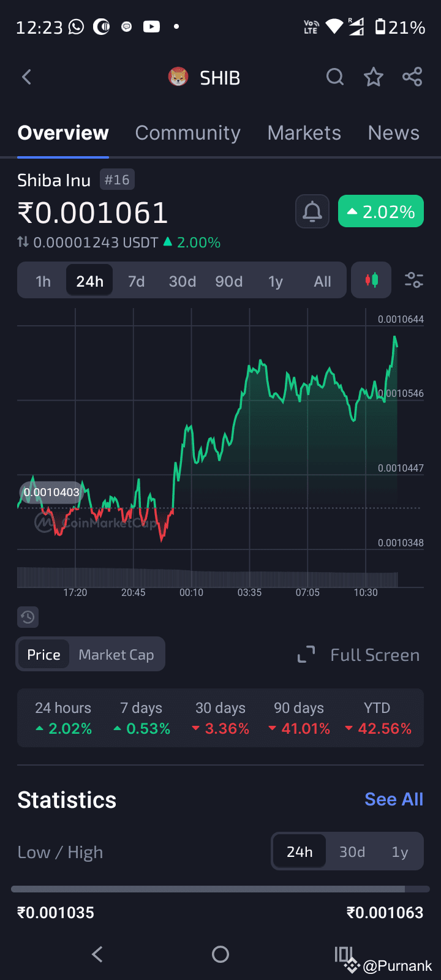Tap the 90 days 41.01% performance
The height and width of the screenshot is (980, 441).
pyautogui.click(x=299, y=718)
